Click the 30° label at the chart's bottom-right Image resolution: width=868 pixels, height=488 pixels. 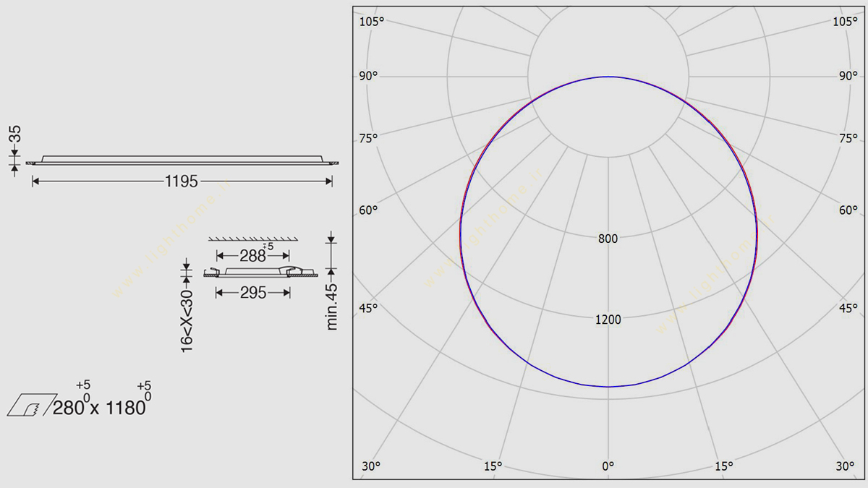(845, 466)
